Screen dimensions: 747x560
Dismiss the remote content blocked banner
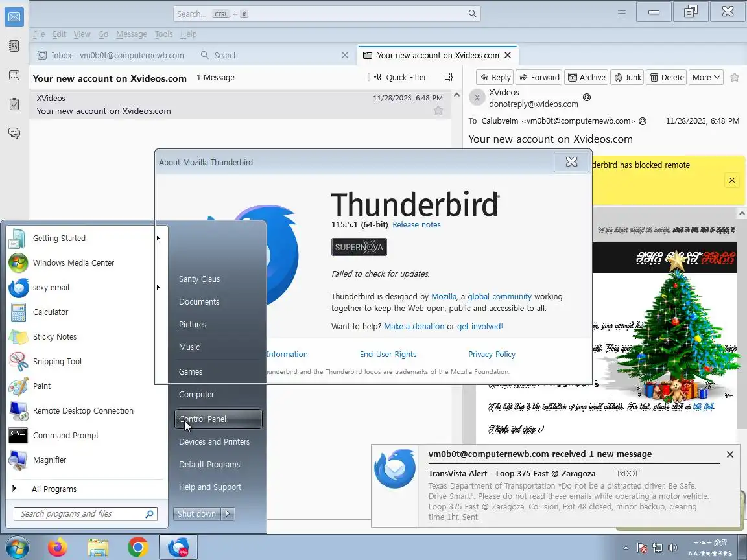731,180
